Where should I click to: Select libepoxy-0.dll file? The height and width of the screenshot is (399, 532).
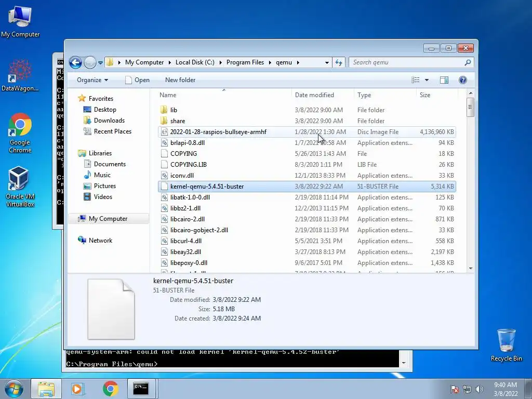(189, 262)
